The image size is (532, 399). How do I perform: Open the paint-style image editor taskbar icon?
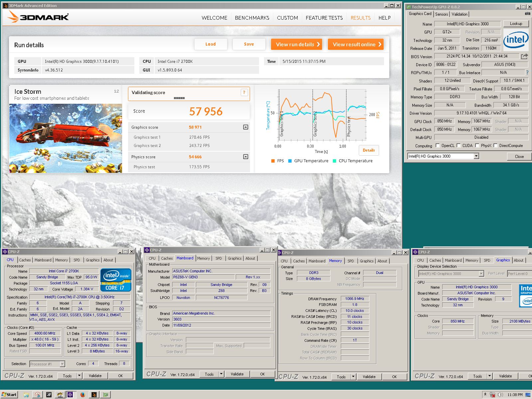tap(60, 395)
